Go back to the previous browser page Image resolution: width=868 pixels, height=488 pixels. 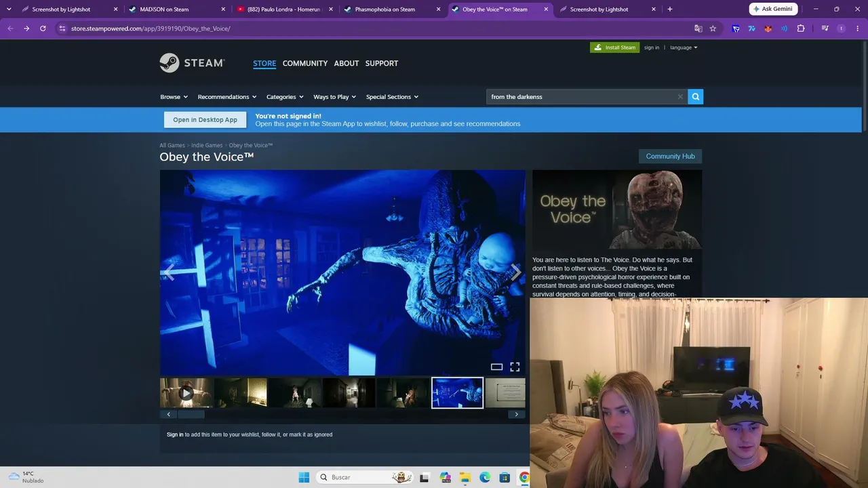pos(10,28)
